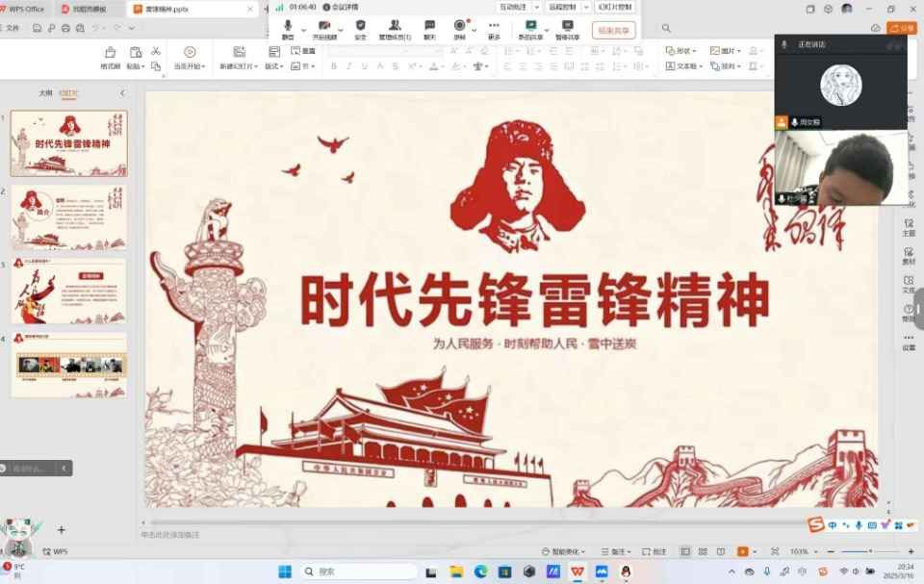Collapse the slide thumbnail panel
The height and width of the screenshot is (584, 924).
point(122,93)
